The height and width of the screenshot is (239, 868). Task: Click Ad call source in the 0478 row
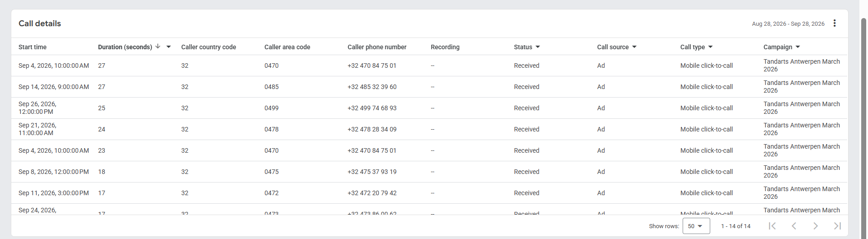pos(601,129)
